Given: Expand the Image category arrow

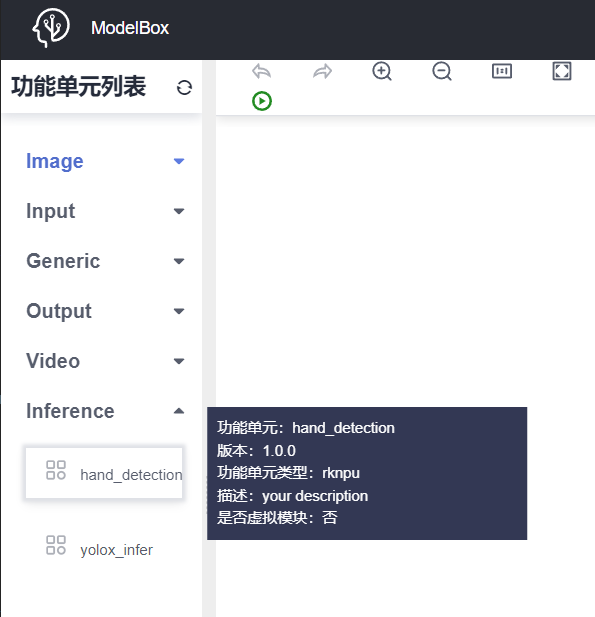Looking at the screenshot, I should point(179,161).
